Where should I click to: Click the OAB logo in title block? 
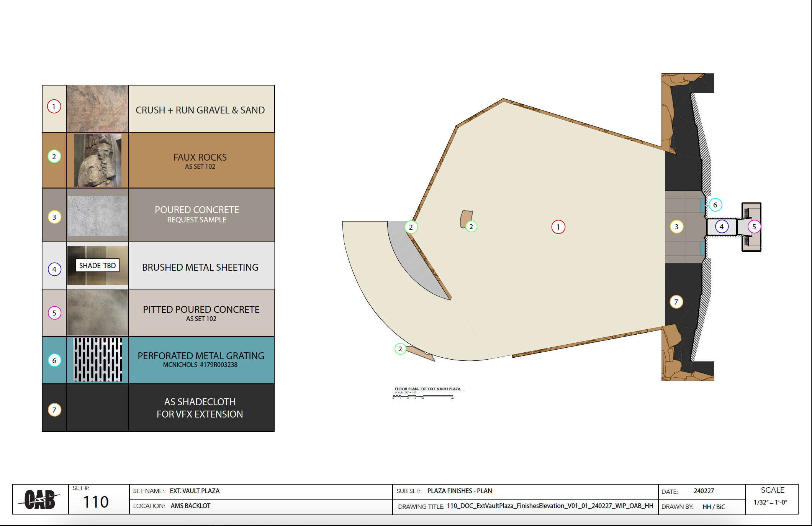pos(40,499)
